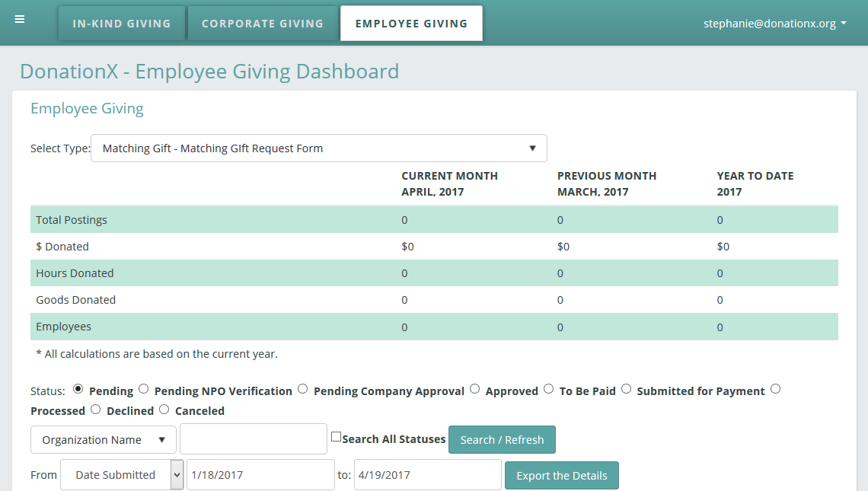Viewport: 868px width, 491px height.
Task: Select the Declined status radio button
Action: coord(95,409)
